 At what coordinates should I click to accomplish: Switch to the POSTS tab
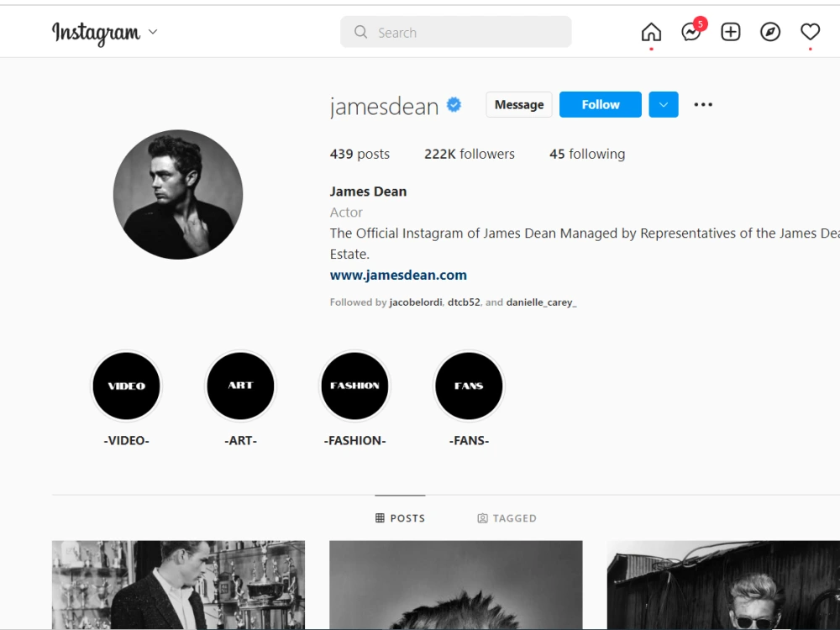(400, 518)
